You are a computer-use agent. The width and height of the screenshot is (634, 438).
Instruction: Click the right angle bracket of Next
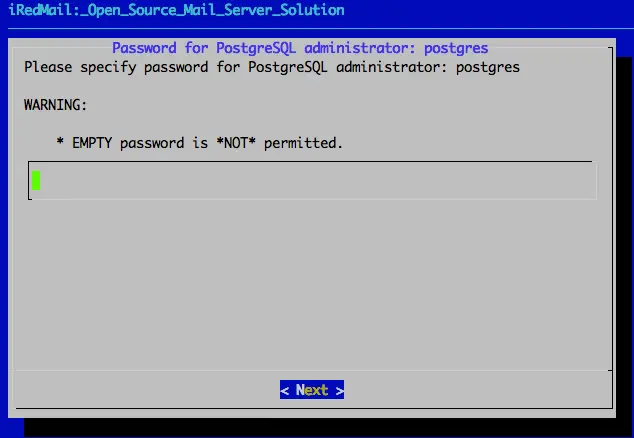pyautogui.click(x=340, y=390)
